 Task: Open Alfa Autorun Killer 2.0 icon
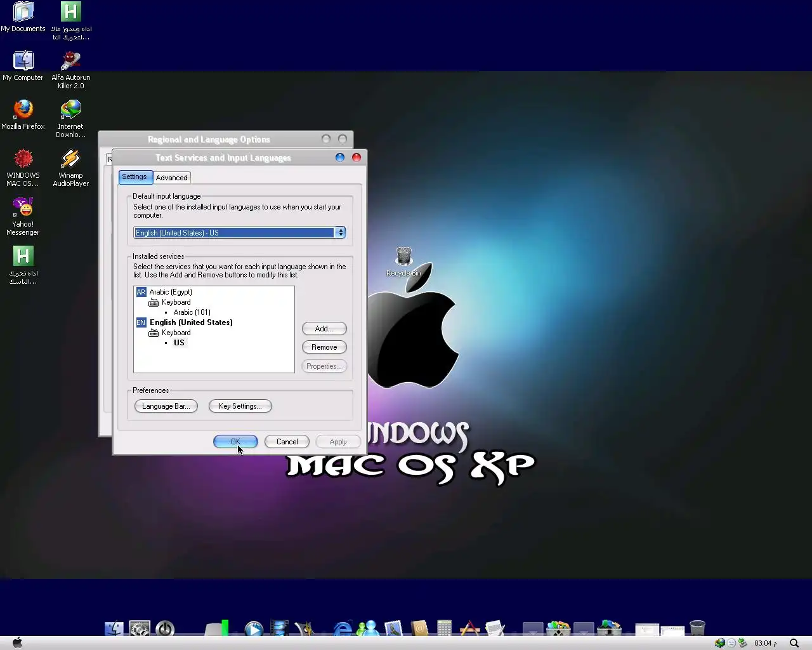[70, 70]
